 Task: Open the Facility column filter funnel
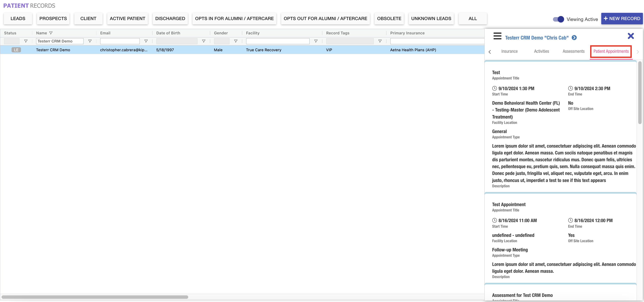(x=316, y=41)
